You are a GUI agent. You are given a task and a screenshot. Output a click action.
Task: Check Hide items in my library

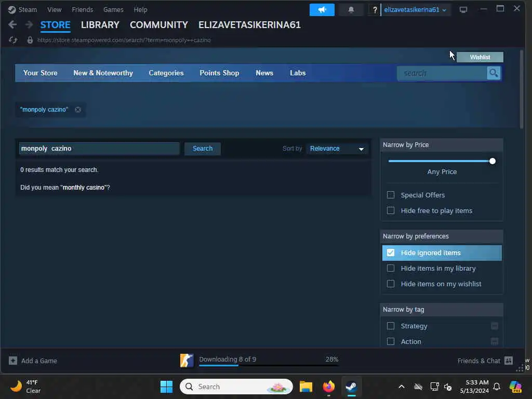click(391, 269)
